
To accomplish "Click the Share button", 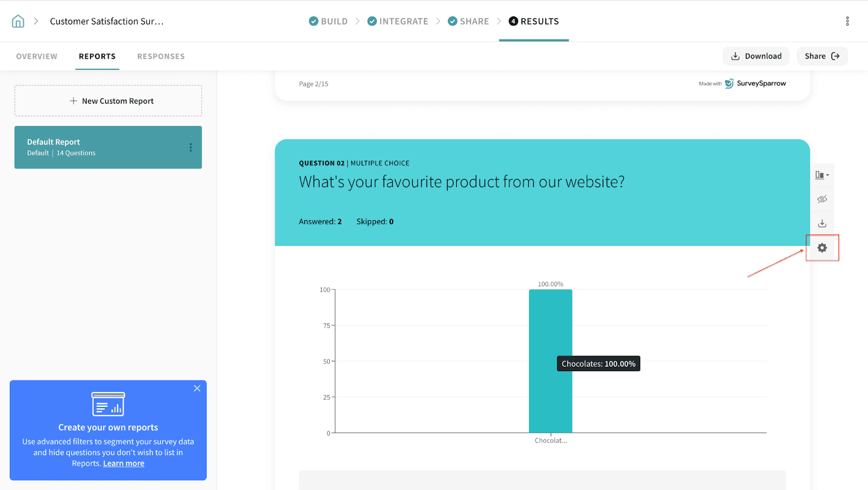I will tap(821, 56).
